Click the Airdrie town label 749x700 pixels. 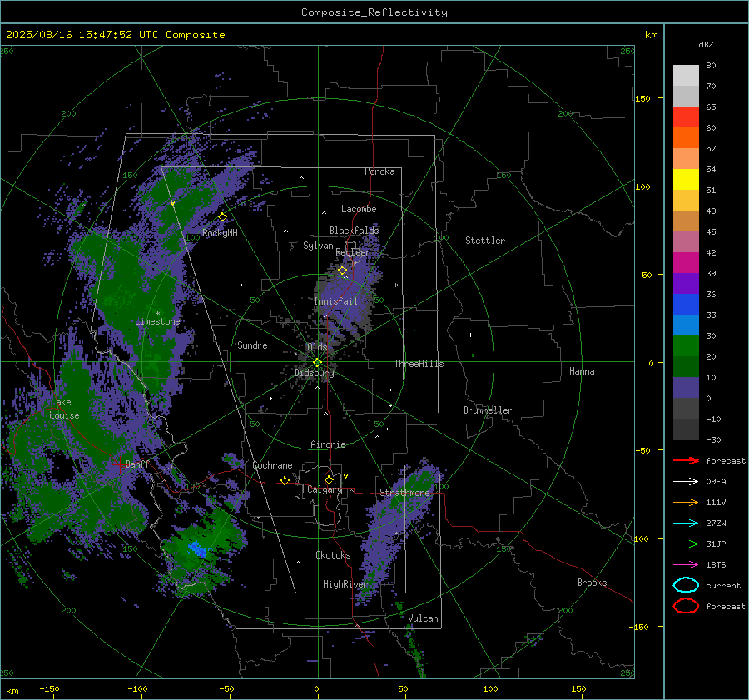328,444
